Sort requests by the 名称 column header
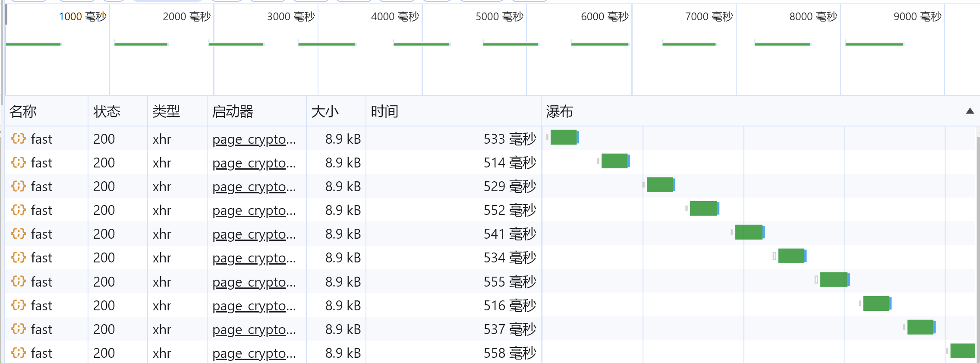 coord(23,111)
